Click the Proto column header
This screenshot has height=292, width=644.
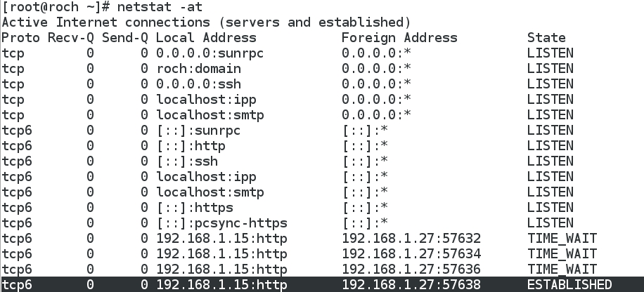pos(20,38)
